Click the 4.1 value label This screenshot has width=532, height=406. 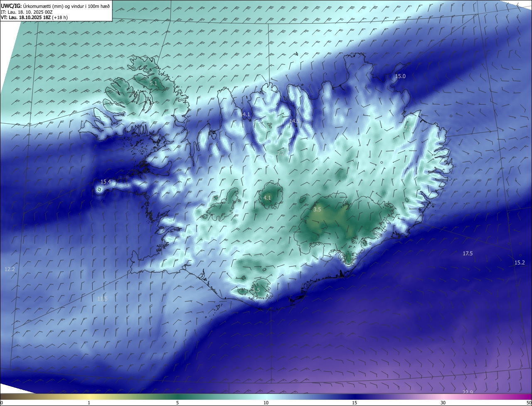[x=267, y=198]
